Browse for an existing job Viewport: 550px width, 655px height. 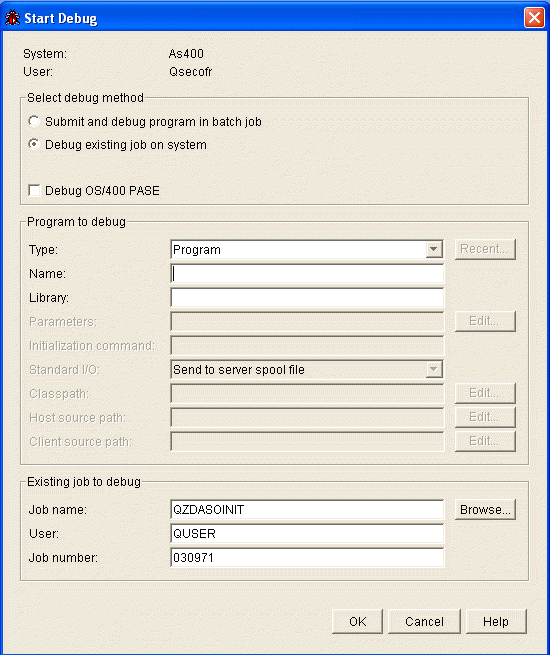[x=485, y=510]
